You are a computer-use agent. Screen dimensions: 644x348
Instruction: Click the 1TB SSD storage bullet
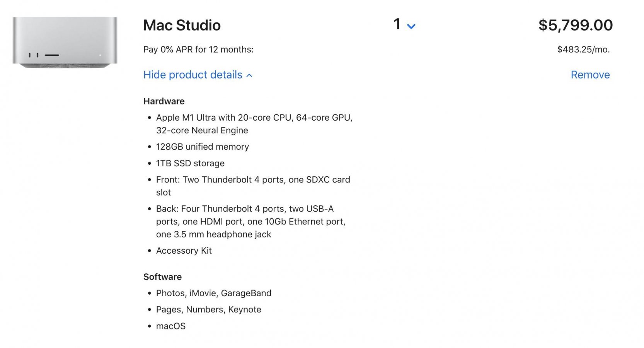click(x=190, y=163)
